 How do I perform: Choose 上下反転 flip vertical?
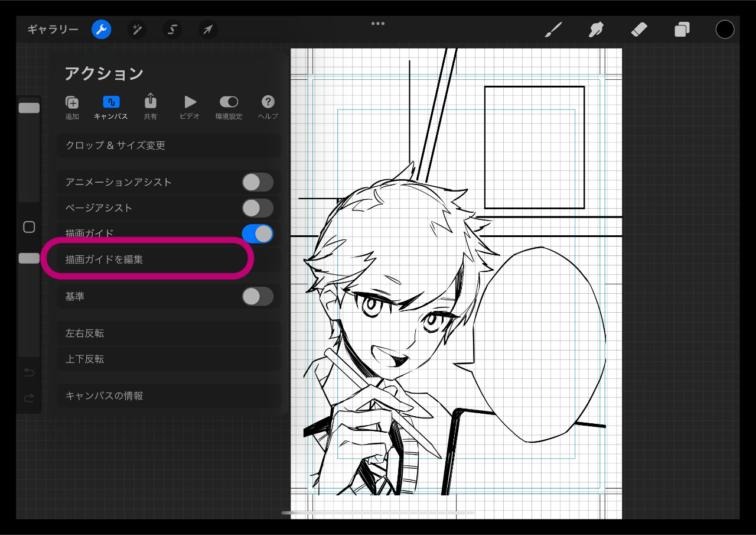pyautogui.click(x=169, y=359)
